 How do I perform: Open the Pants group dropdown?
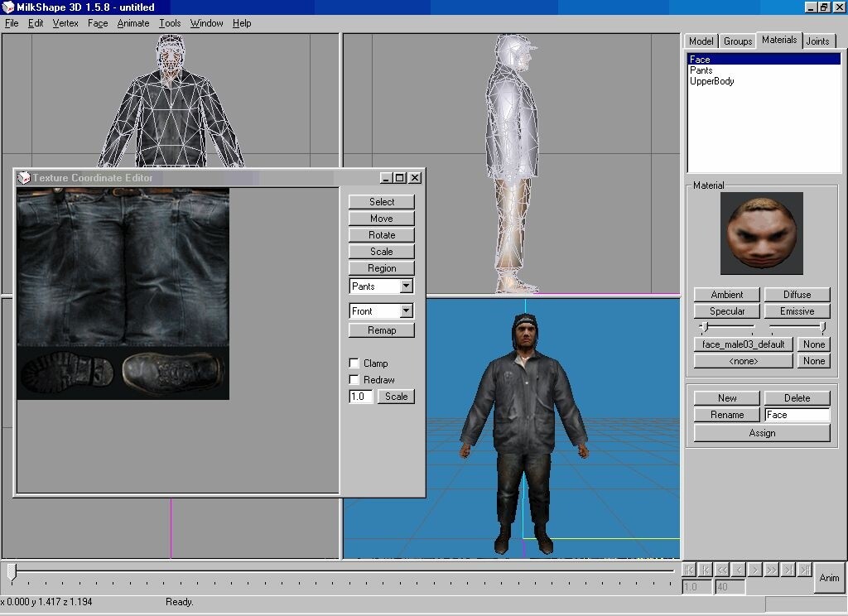[x=404, y=285]
